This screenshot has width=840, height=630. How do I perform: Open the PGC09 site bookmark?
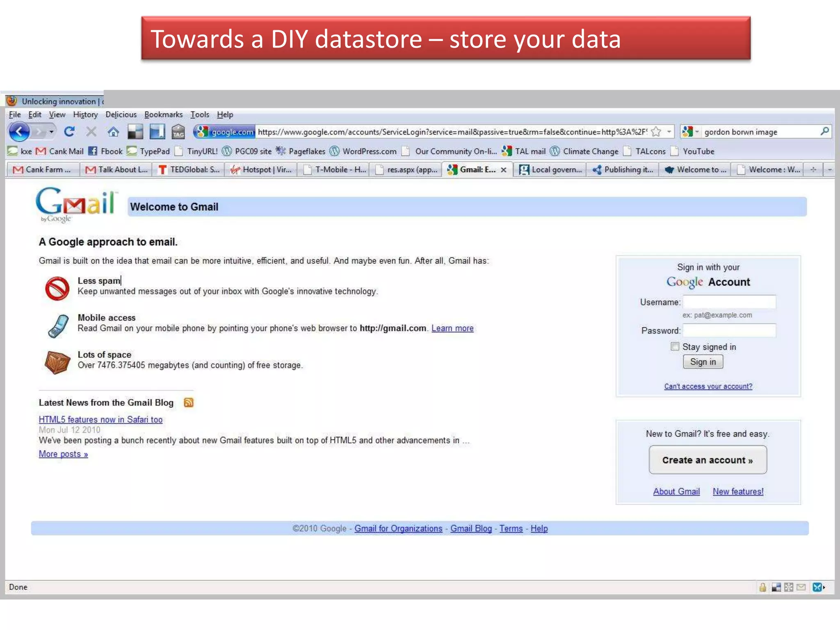(x=247, y=151)
